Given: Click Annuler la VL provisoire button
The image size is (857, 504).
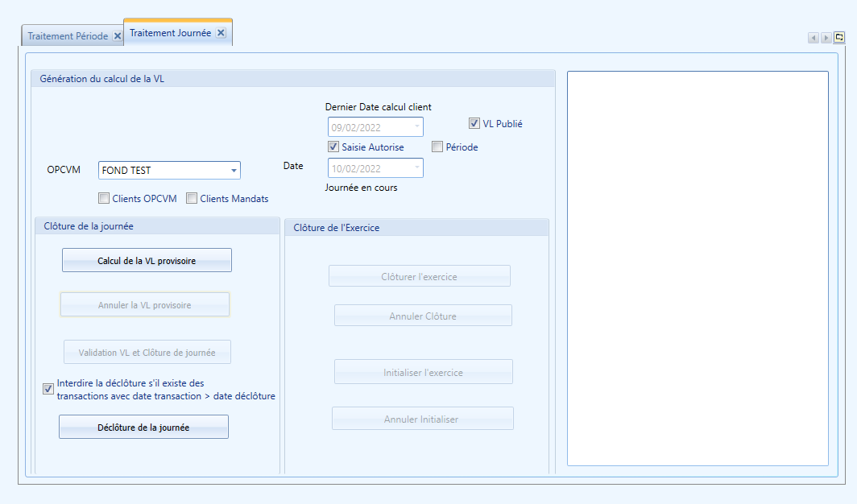Looking at the screenshot, I should coord(145,304).
